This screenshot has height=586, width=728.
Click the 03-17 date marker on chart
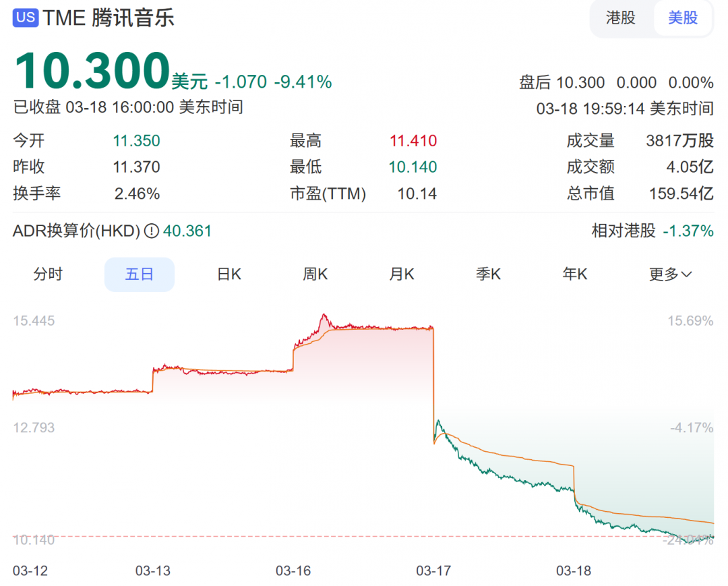pyautogui.click(x=433, y=570)
